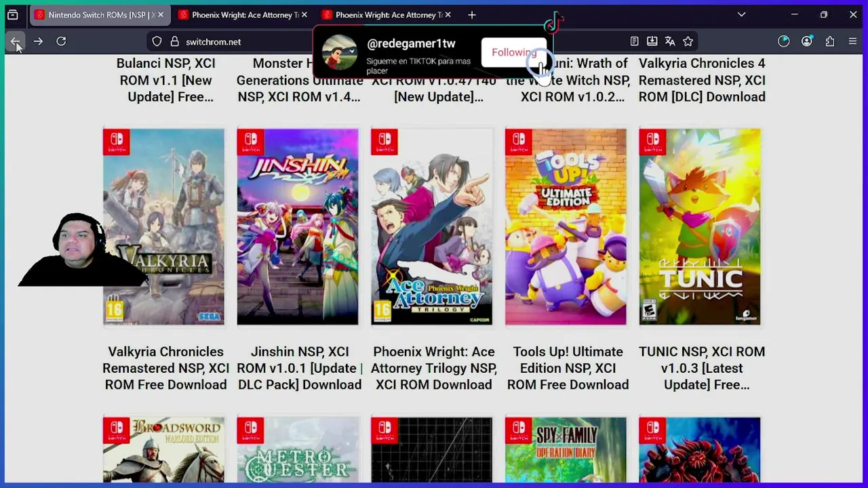Go forward using browser forward arrow
The height and width of the screenshot is (488, 868).
pos(38,42)
